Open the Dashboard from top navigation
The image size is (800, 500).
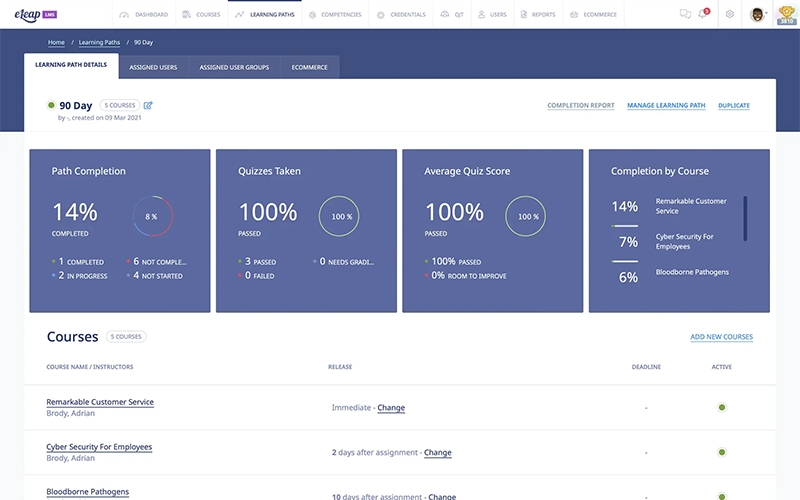pos(145,15)
